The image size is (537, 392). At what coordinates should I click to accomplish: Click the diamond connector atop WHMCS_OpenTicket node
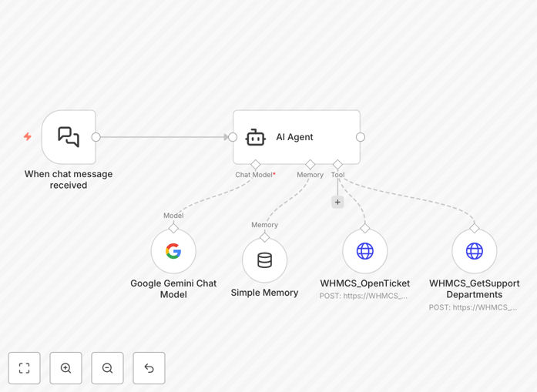[x=364, y=228]
